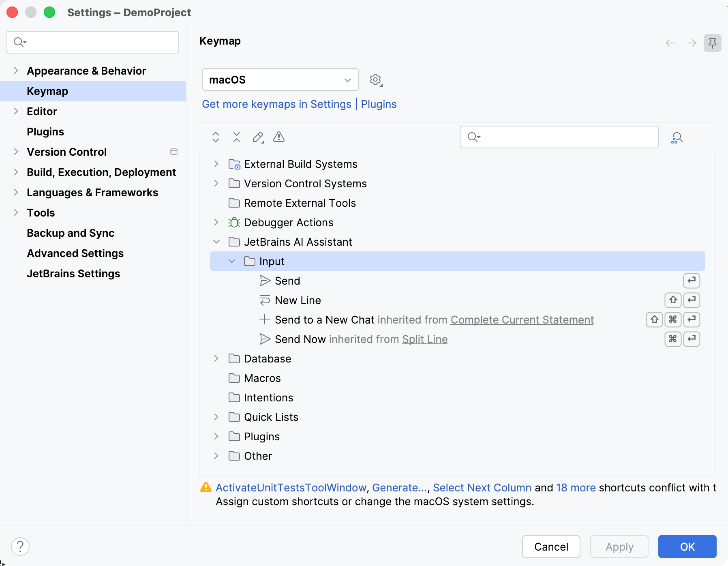The image size is (728, 566).
Task: Expand the External Build Systems keymap group
Action: (x=216, y=164)
